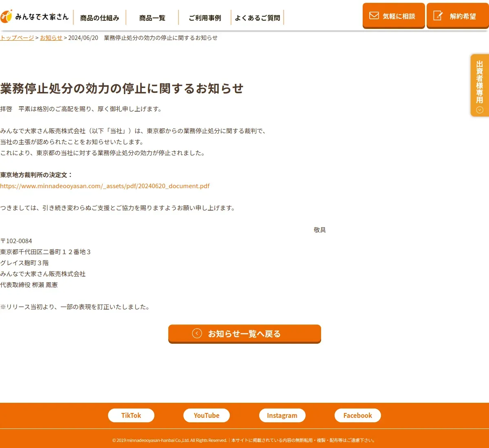The image size is (489, 448).
Task: Click the 気軽に相談 button
Action: click(x=394, y=16)
